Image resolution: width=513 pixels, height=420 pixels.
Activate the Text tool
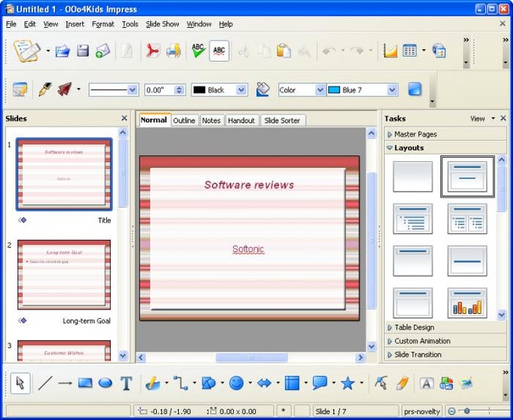point(126,383)
